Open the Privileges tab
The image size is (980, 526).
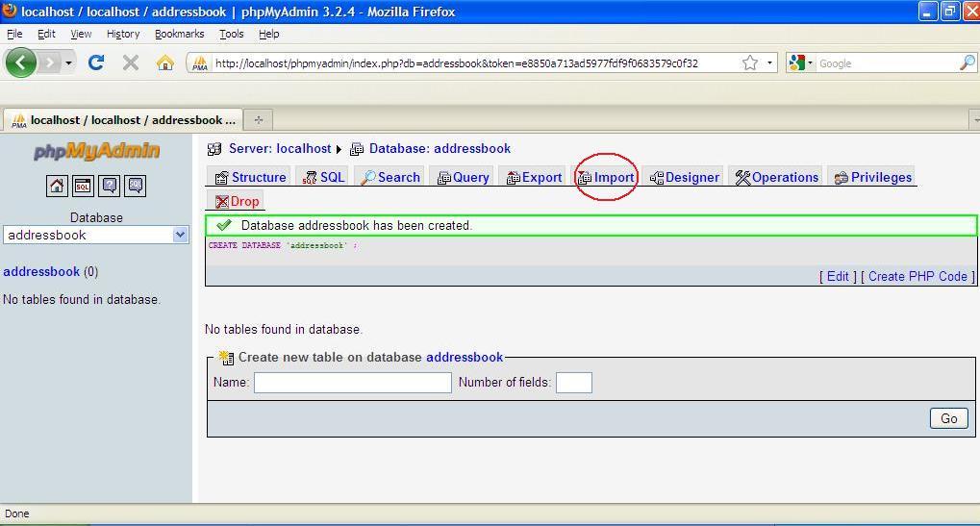click(872, 177)
